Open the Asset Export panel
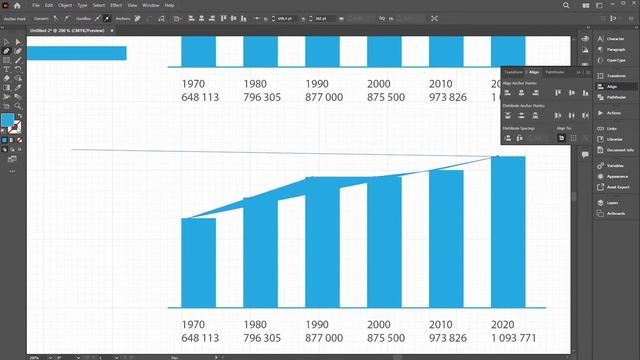The width and height of the screenshot is (640, 360). coord(613,187)
